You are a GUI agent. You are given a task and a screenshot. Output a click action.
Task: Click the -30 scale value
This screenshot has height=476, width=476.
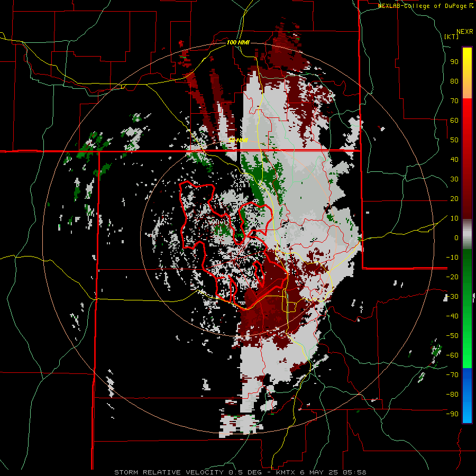tap(452, 297)
